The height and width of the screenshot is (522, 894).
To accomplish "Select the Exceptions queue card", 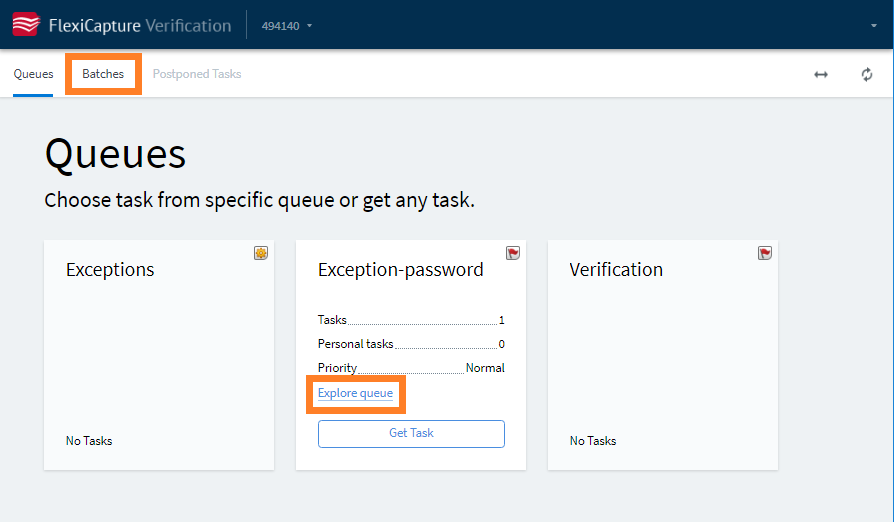I will tap(159, 355).
